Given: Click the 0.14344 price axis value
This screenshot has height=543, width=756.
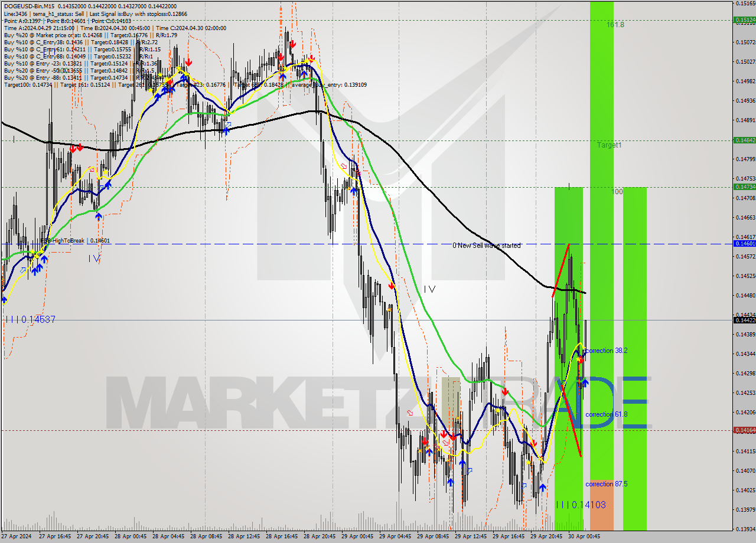Looking at the screenshot, I should [x=746, y=354].
